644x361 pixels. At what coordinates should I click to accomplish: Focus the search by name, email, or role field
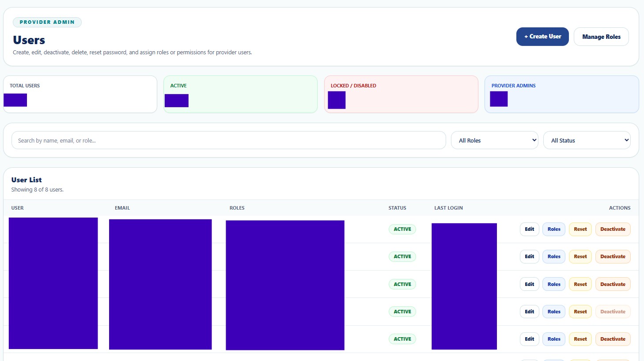[228, 140]
